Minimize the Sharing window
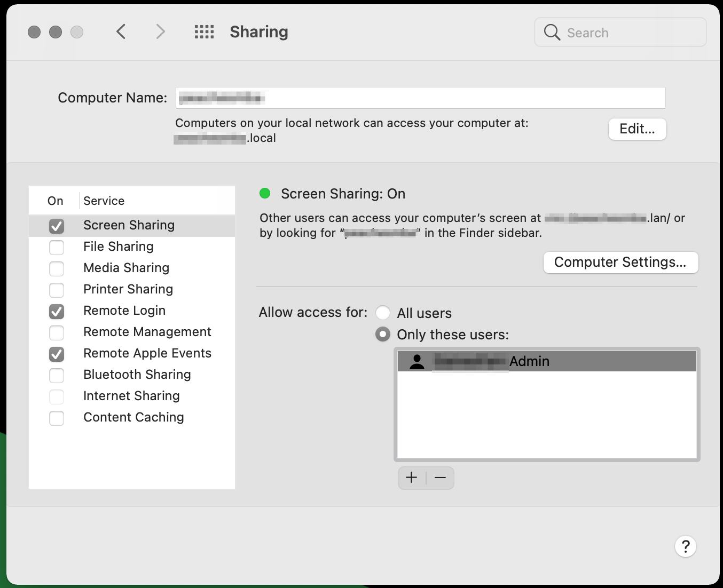This screenshot has height=588, width=723. (x=56, y=32)
